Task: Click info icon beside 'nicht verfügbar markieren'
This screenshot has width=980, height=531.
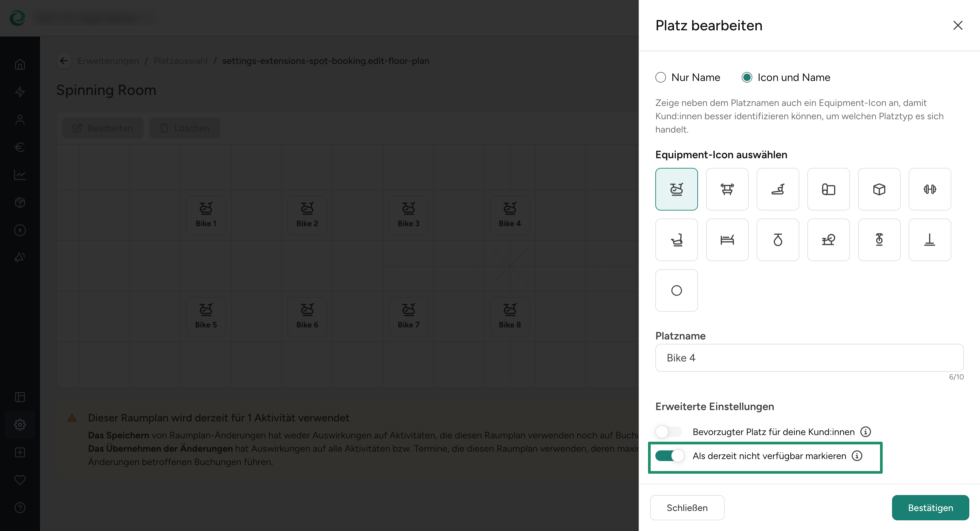Action: point(857,455)
